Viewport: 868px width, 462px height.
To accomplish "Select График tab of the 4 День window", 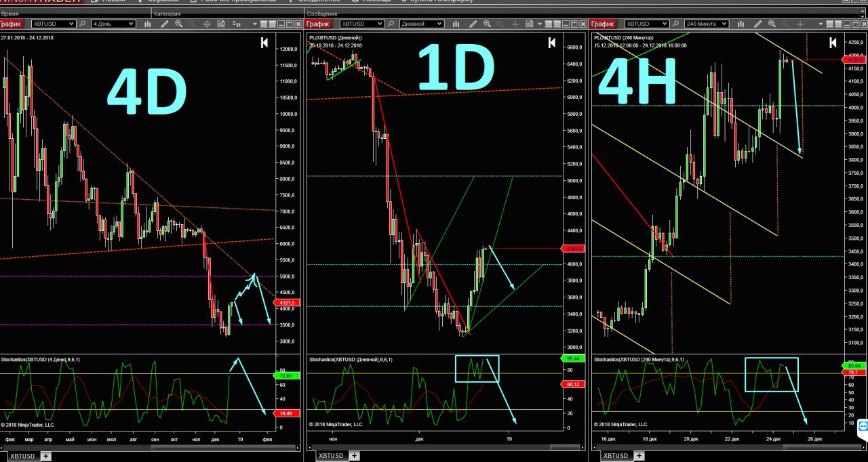I will pos(13,24).
